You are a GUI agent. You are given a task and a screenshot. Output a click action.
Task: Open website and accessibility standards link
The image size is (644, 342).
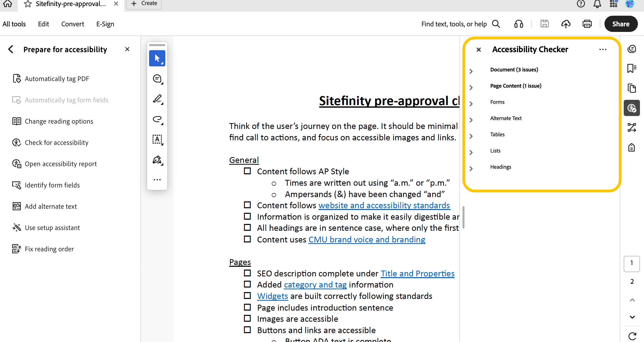(384, 205)
